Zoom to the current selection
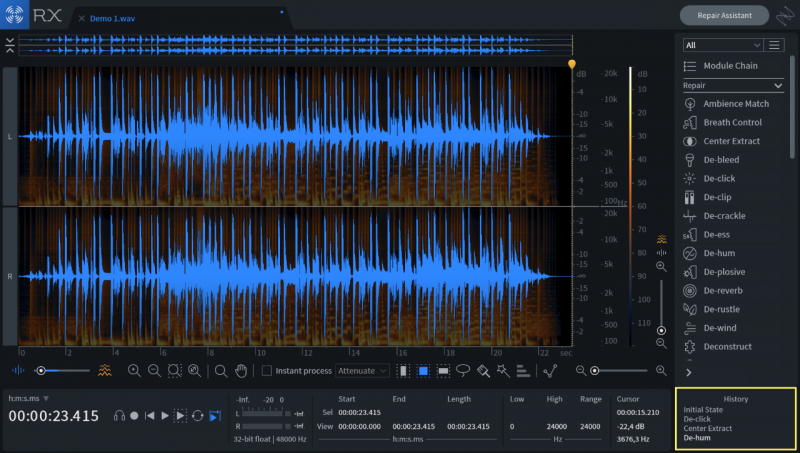The width and height of the screenshot is (800, 453). point(174,371)
